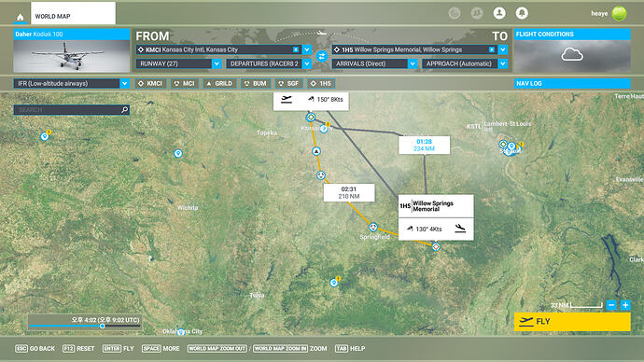The height and width of the screenshot is (362, 644).
Task: Click the 1H5 arrival airport map marker
Action: pos(436,246)
